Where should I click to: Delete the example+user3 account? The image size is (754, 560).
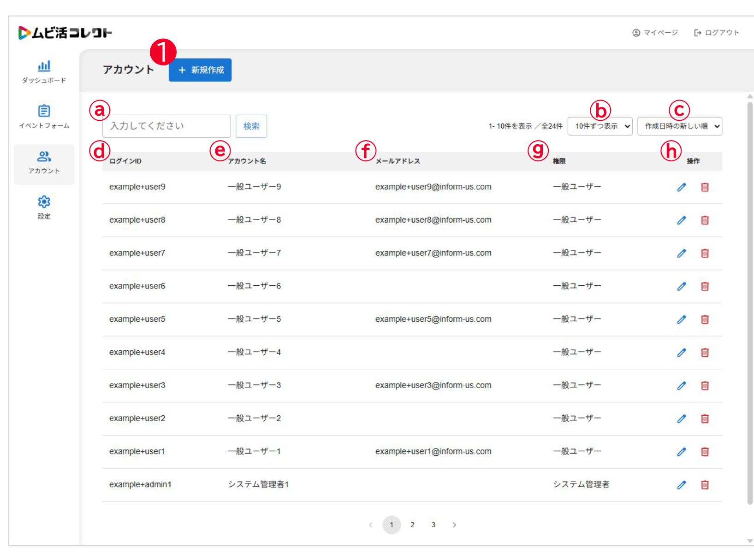pos(705,386)
